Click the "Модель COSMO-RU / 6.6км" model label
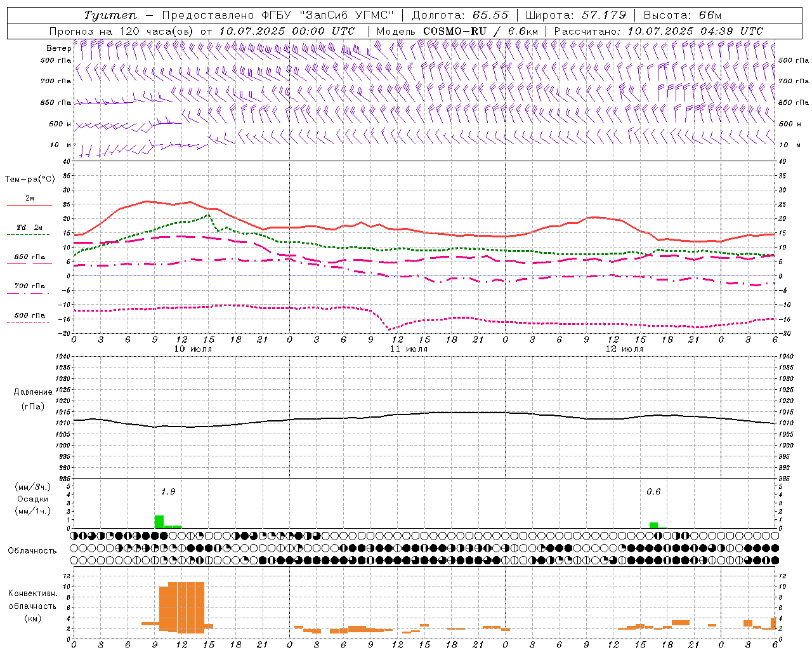The width and height of the screenshot is (812, 650). pos(457,31)
